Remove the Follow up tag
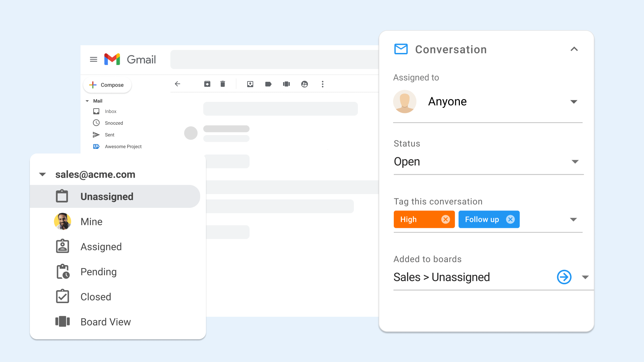This screenshot has width=644, height=362. coord(510,219)
